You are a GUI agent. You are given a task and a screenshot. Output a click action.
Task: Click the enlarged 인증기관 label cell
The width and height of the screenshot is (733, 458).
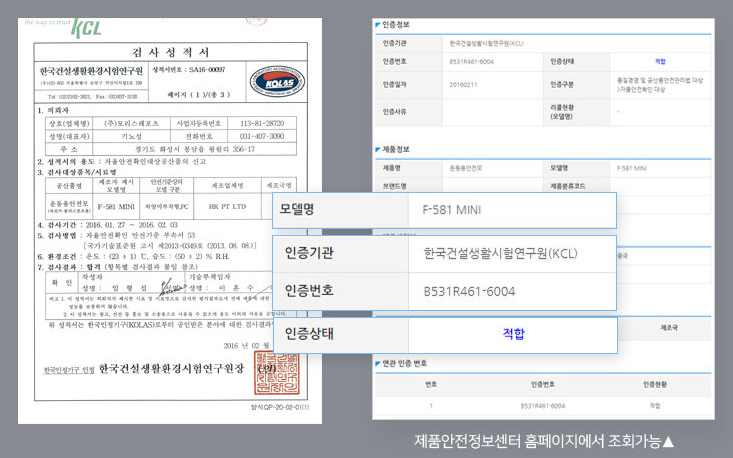[x=340, y=254]
